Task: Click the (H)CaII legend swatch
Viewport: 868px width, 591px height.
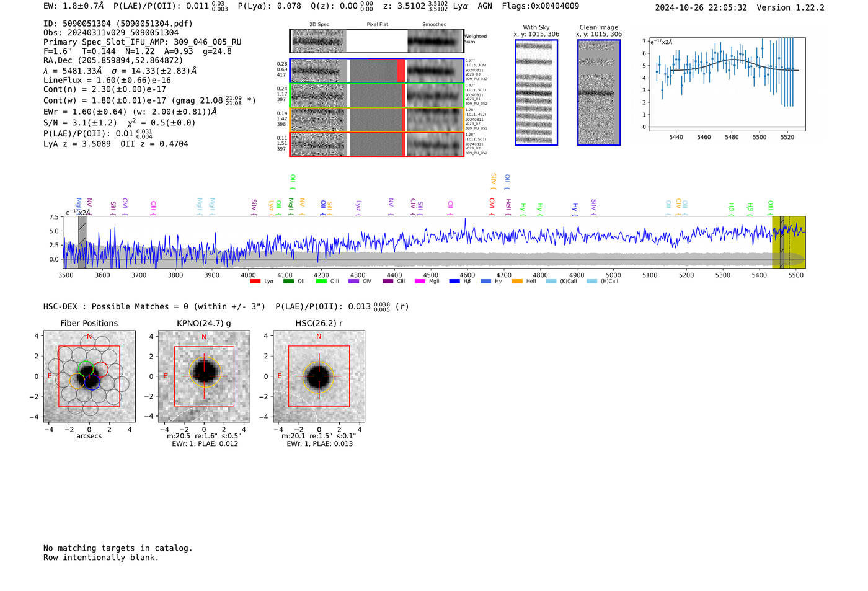Action: [591, 282]
